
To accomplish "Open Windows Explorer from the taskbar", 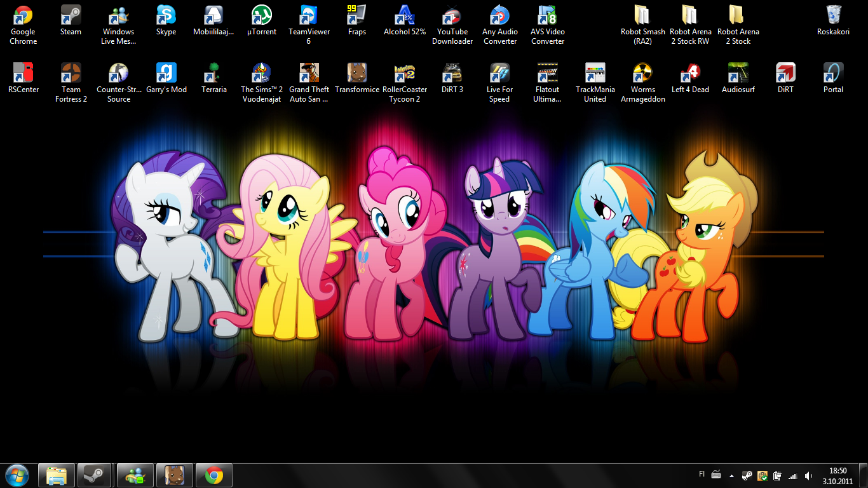I will [57, 475].
